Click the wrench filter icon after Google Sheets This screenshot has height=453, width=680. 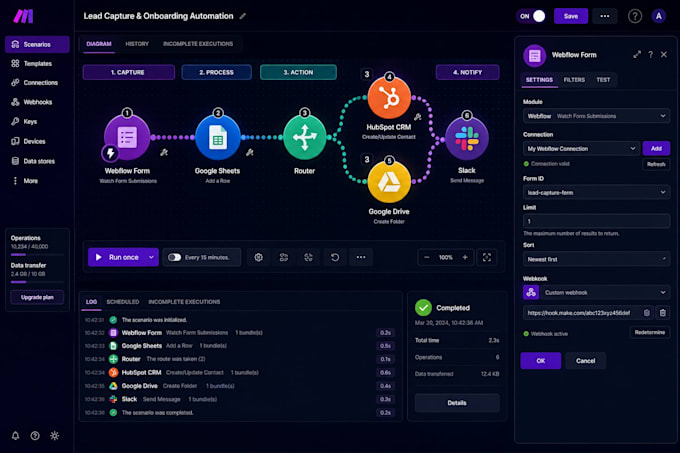coord(250,153)
